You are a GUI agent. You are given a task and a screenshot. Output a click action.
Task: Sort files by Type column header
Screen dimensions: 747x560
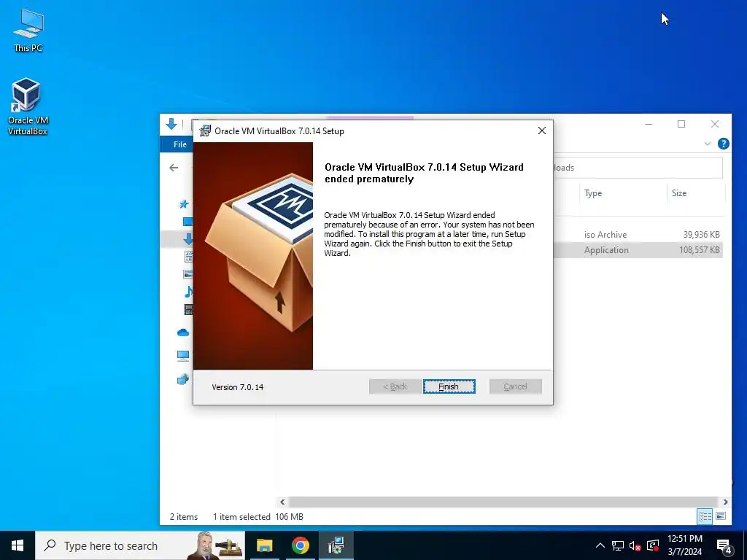[x=592, y=192]
